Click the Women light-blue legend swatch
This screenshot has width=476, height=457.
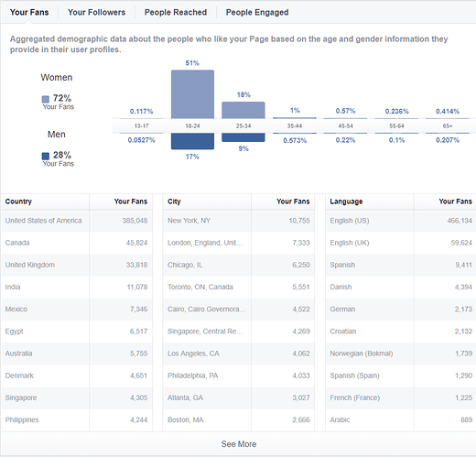tap(46, 99)
